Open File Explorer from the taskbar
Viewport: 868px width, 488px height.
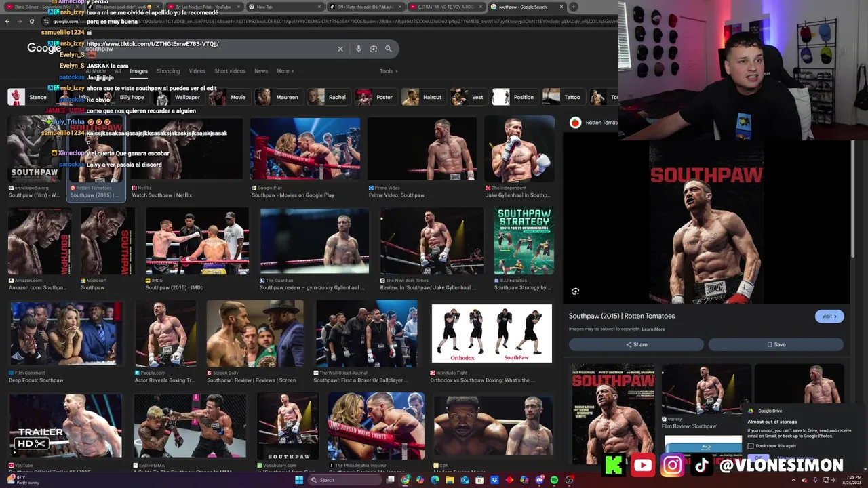tap(450, 480)
